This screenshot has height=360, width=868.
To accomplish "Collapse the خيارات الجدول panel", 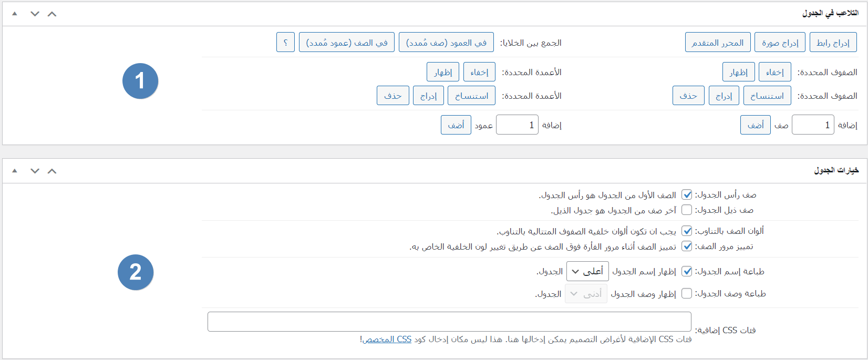I will (x=15, y=171).
